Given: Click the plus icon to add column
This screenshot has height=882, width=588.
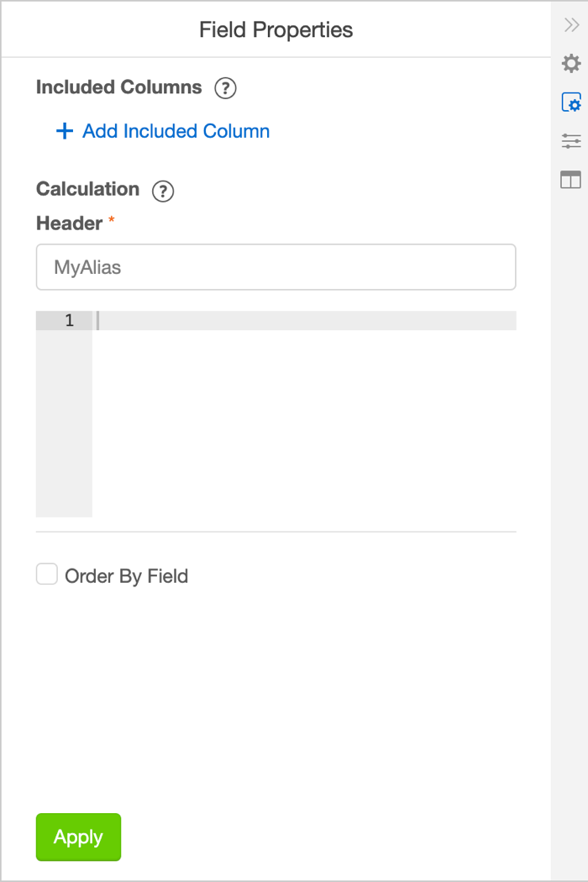Looking at the screenshot, I should click(x=64, y=132).
